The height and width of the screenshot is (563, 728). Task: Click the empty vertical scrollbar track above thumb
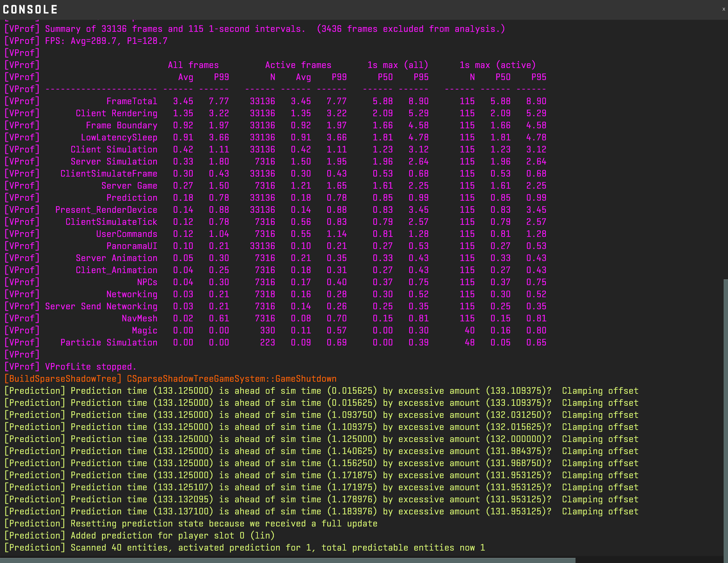click(725, 146)
